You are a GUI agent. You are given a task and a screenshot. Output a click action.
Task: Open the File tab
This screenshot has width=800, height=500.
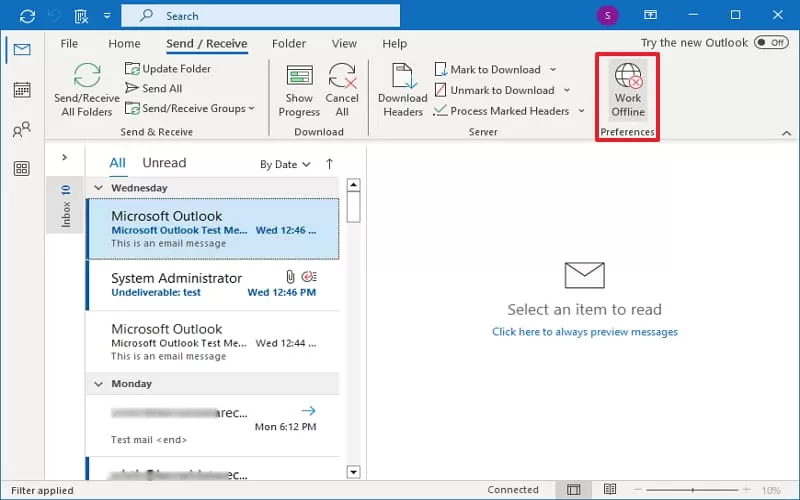[69, 43]
